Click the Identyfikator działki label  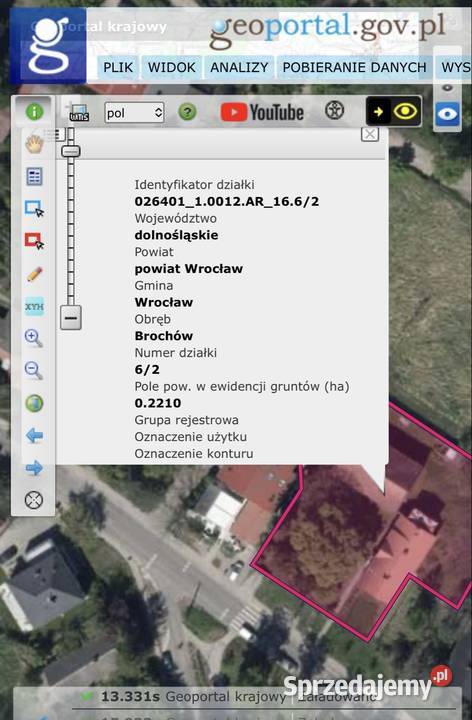pos(194,185)
